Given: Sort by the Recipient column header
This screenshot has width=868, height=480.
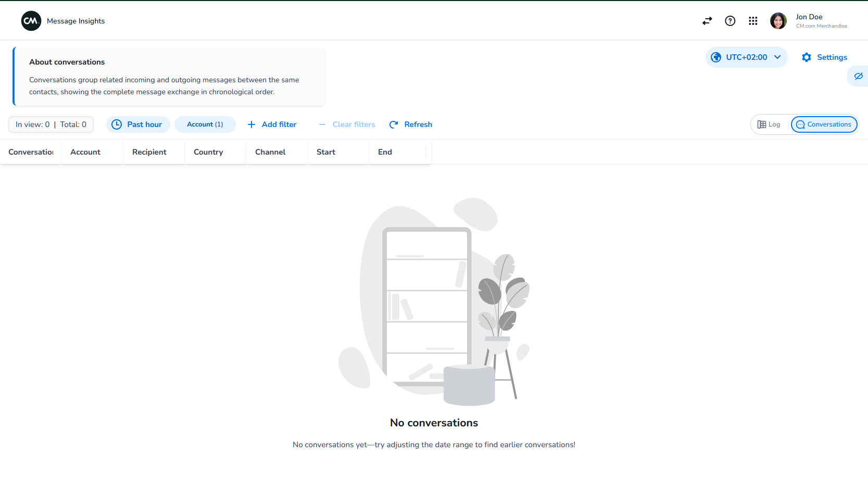Looking at the screenshot, I should 149,152.
